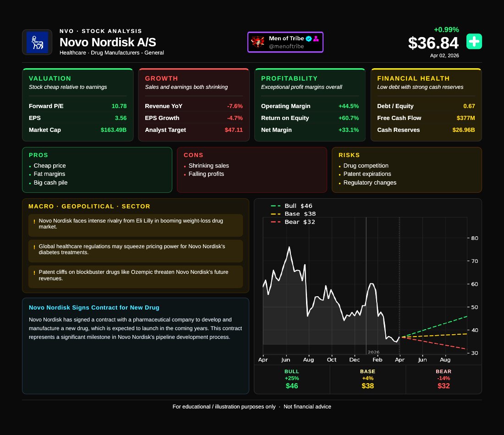Screen dimensions: 504x435
Task: Select the Base $38 legend entry
Action: point(293,214)
